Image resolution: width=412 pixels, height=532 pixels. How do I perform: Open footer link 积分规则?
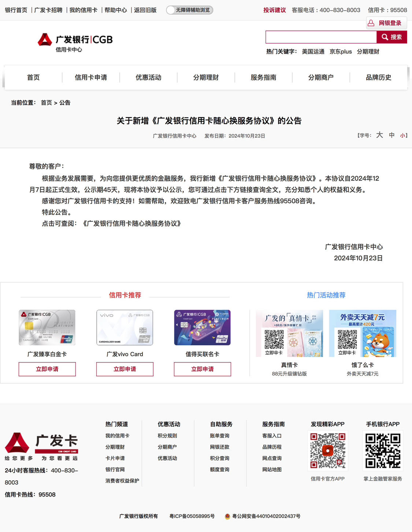[167, 436]
